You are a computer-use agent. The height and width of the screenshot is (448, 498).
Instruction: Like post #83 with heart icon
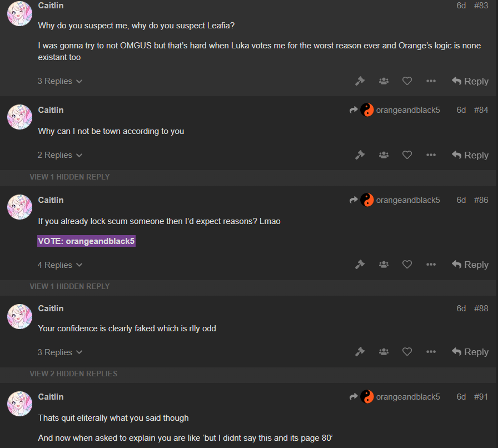point(407,81)
